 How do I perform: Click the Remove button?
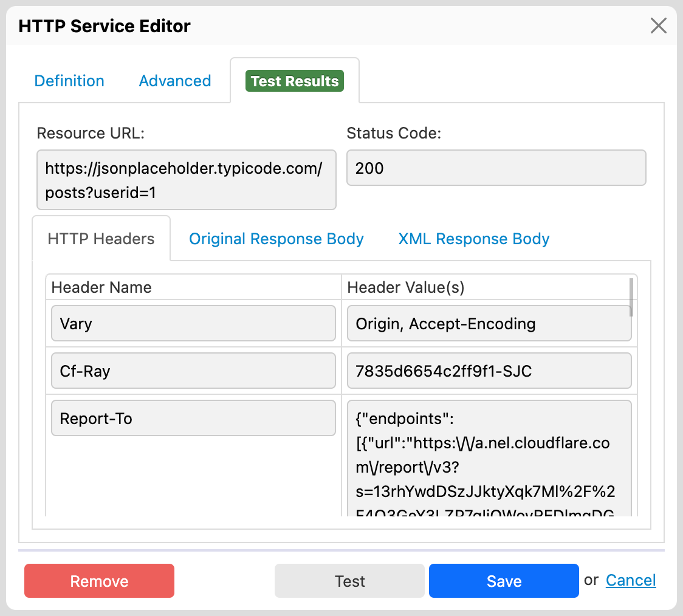(x=99, y=581)
